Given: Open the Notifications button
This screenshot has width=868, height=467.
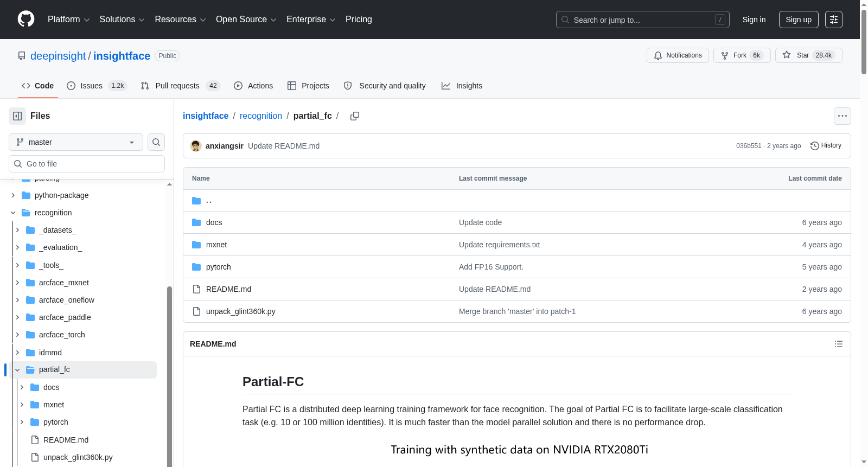Looking at the screenshot, I should click(x=678, y=55).
